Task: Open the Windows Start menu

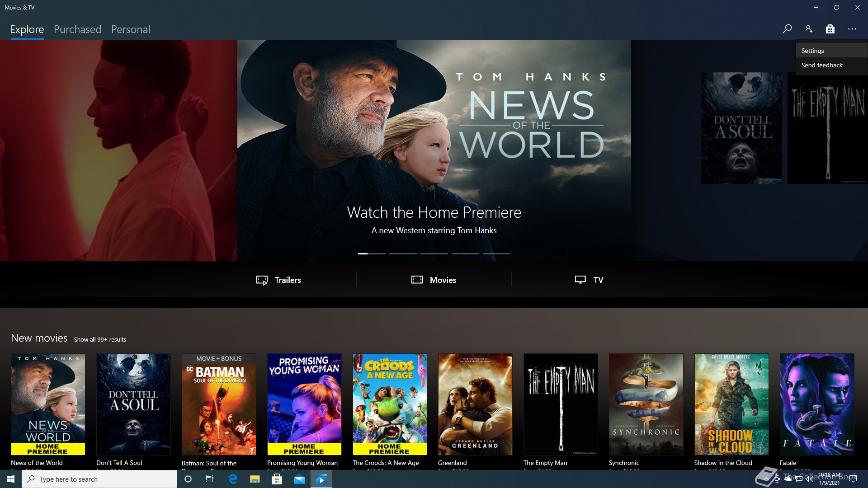Action: click(11, 479)
